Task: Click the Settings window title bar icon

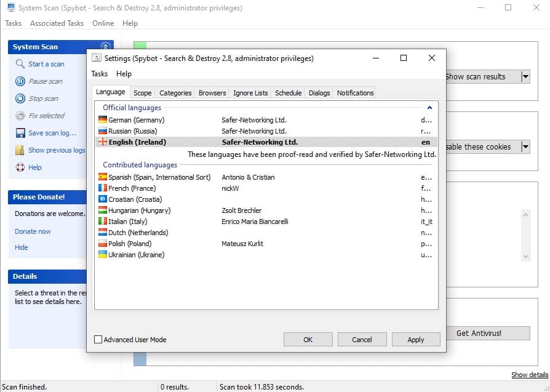Action: 97,58
